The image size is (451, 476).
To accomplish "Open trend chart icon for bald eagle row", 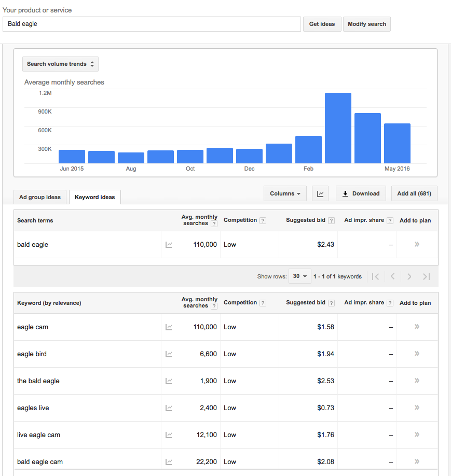I will 169,245.
